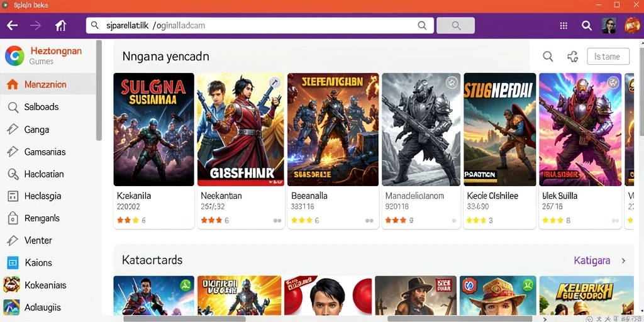Click the Beeanalla game title
The image size is (644, 322).
pos(309,196)
